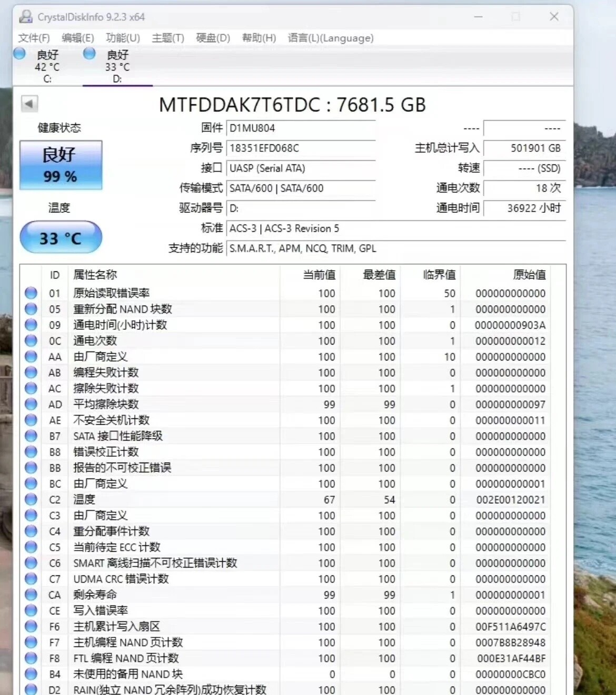Click the CrystalDiskInfo app icon in title bar

click(25, 17)
